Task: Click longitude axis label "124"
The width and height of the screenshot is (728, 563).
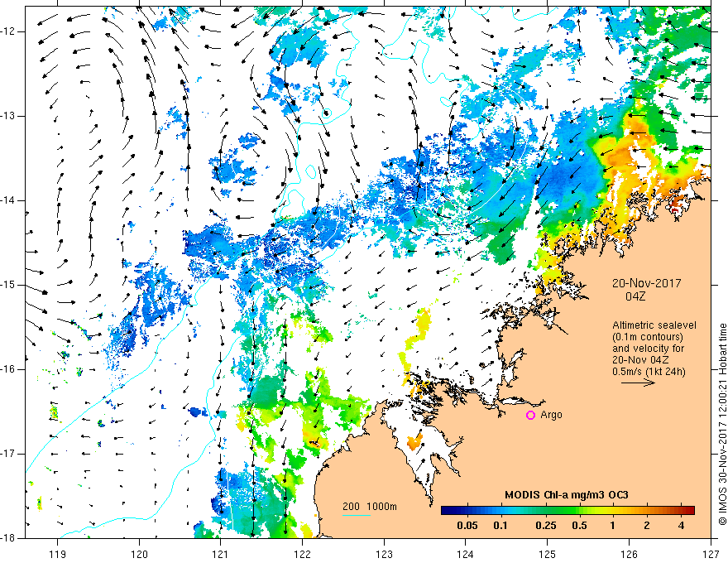Action: 466,554
